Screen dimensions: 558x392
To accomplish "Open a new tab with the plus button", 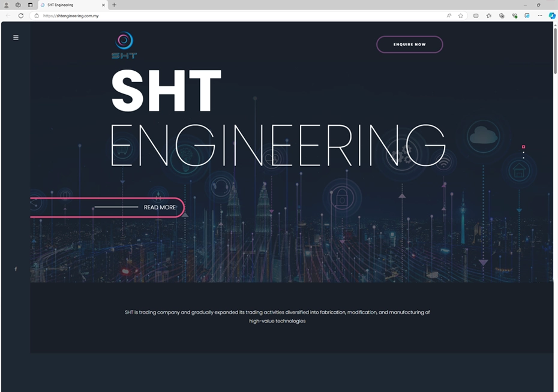I will (x=114, y=5).
